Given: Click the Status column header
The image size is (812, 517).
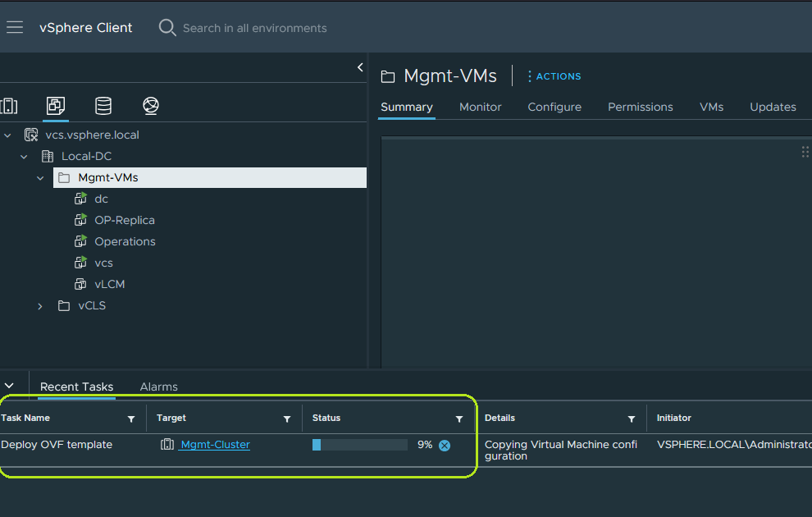Looking at the screenshot, I should [x=326, y=418].
